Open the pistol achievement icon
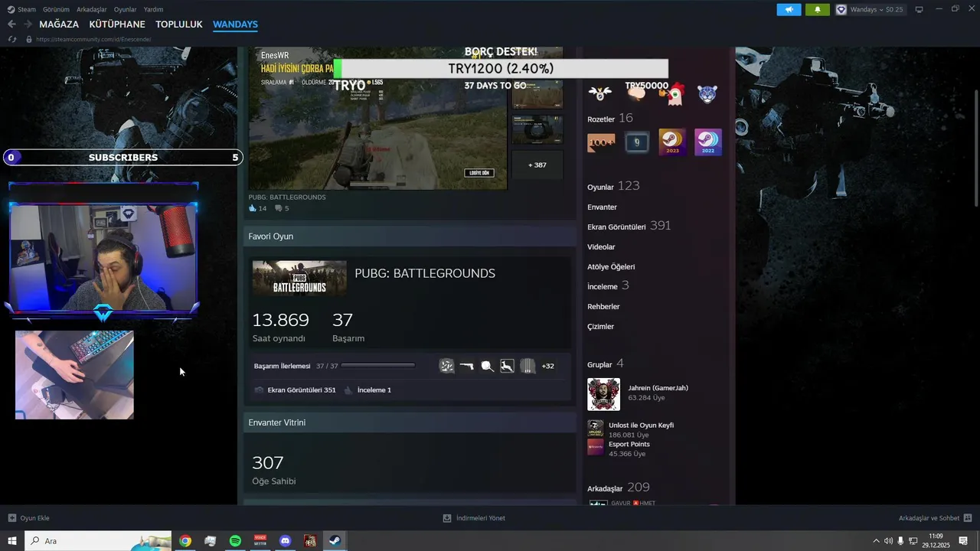Screen dimensions: 980x551 466,366
